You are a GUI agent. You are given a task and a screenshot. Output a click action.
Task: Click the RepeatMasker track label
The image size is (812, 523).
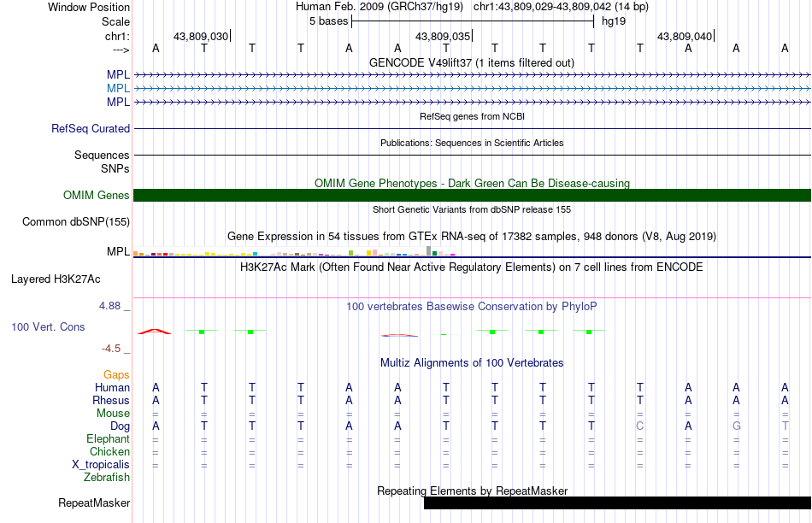[94, 502]
